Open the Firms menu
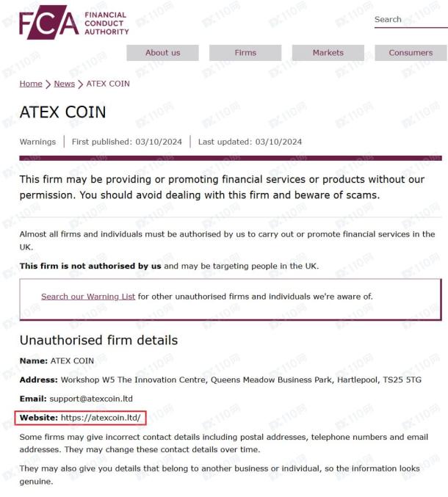 [x=245, y=53]
